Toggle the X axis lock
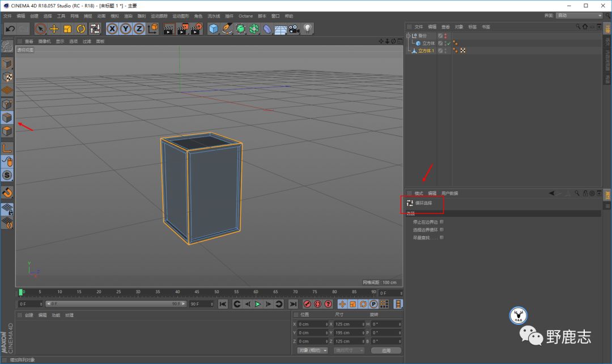 click(112, 28)
